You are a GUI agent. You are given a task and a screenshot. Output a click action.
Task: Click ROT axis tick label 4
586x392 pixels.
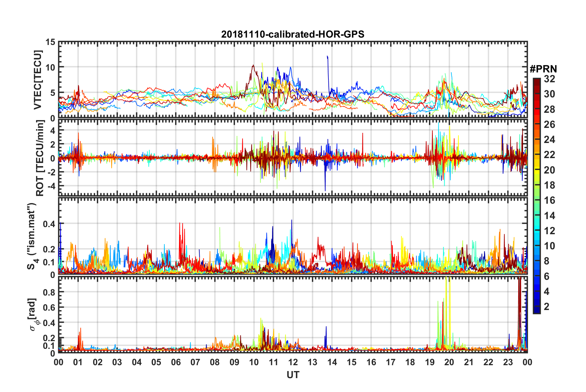53,130
